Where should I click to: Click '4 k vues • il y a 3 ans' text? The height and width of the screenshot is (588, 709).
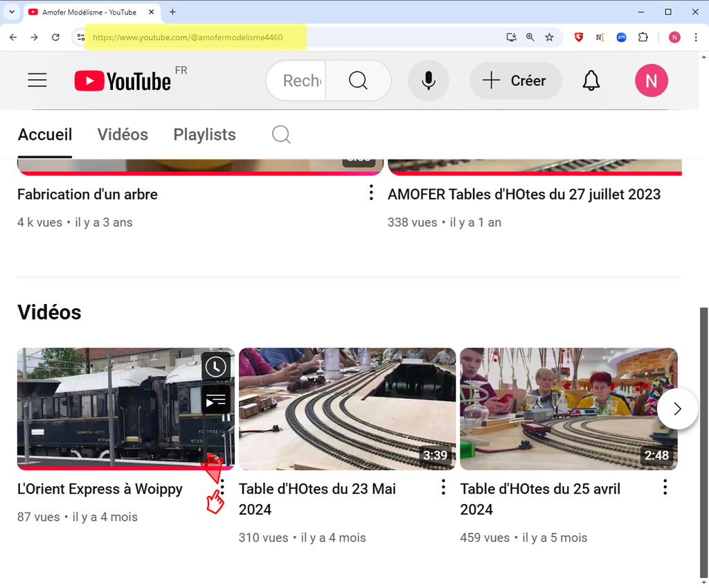point(75,222)
